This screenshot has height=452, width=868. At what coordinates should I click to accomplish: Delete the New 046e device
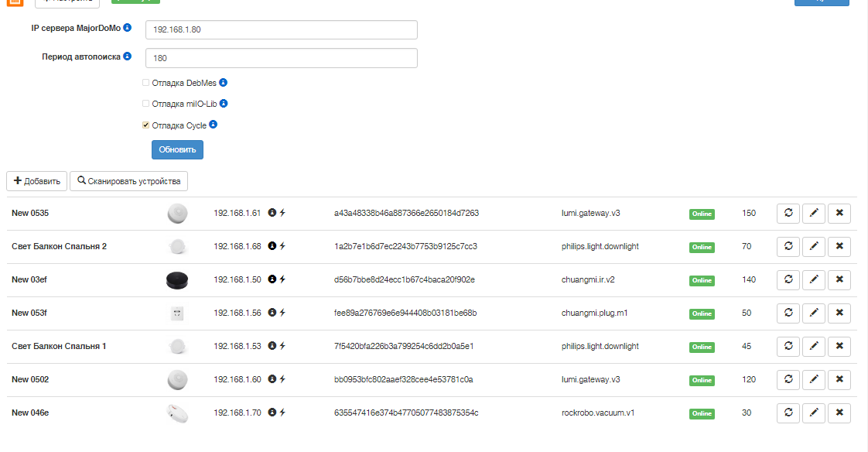coord(839,413)
